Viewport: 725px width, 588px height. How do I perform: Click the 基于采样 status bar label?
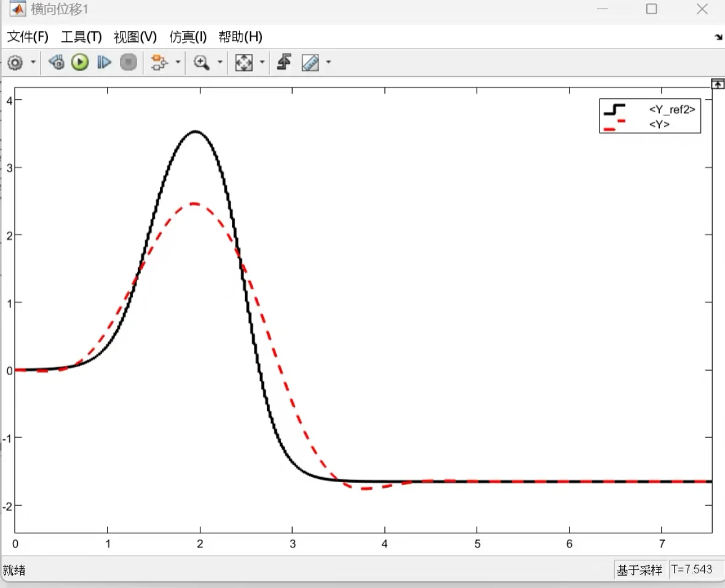click(x=640, y=570)
